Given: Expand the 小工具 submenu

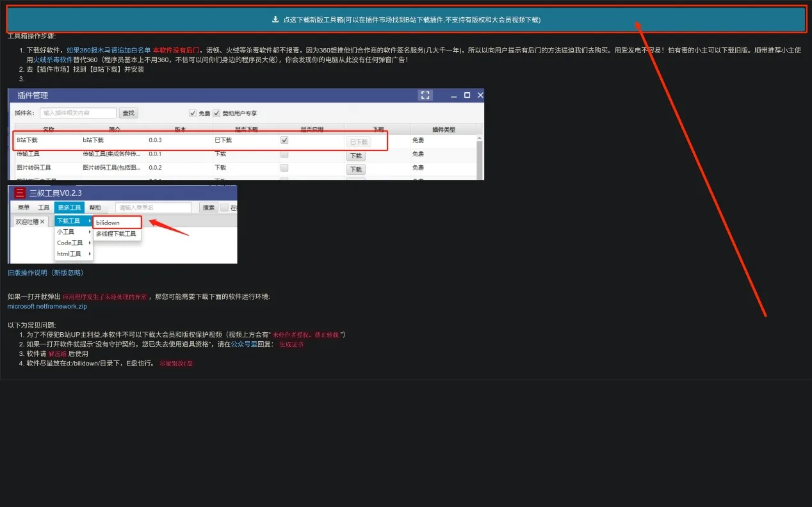Looking at the screenshot, I should [74, 232].
